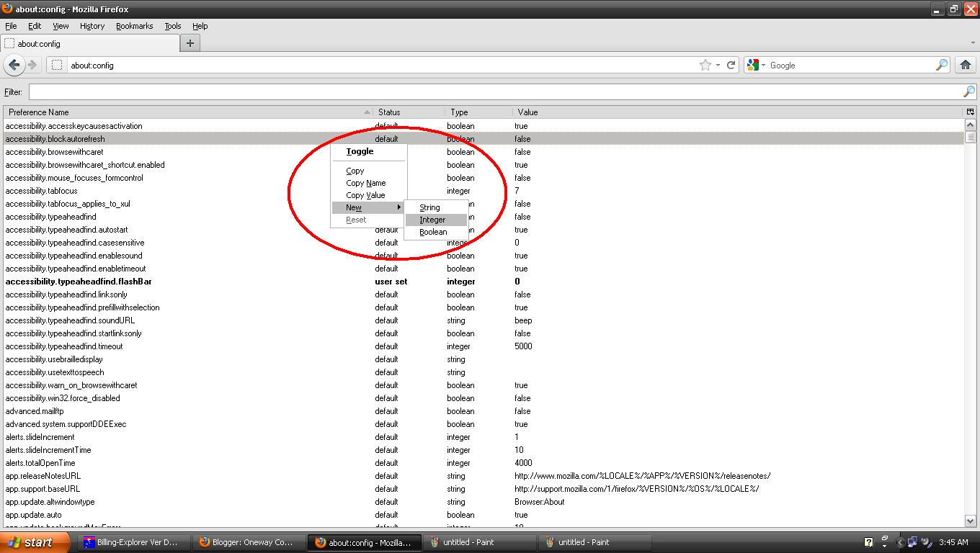Open the History menu
The width and height of the screenshot is (980, 553).
pos(92,26)
